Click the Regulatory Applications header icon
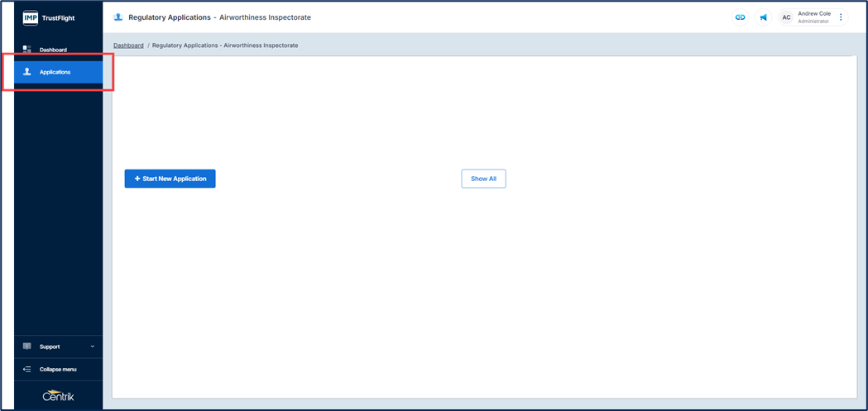The width and height of the screenshot is (868, 411). [x=117, y=17]
